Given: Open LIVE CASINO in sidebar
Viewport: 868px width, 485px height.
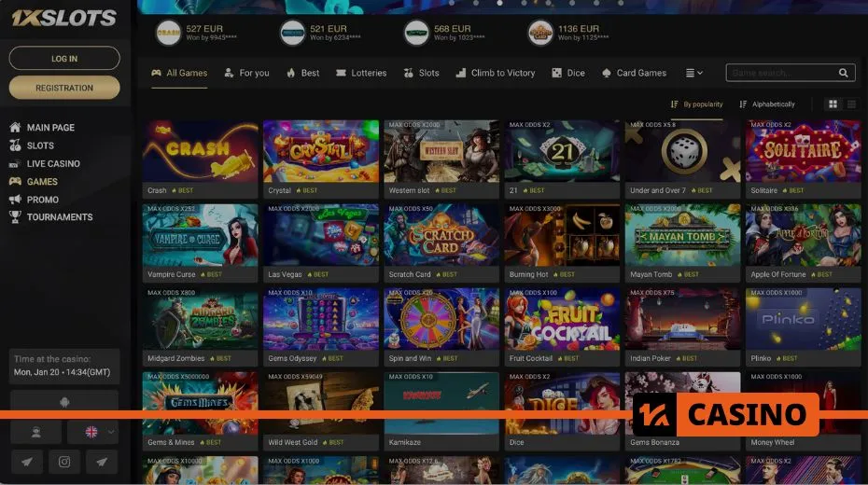Looking at the screenshot, I should 45,164.
